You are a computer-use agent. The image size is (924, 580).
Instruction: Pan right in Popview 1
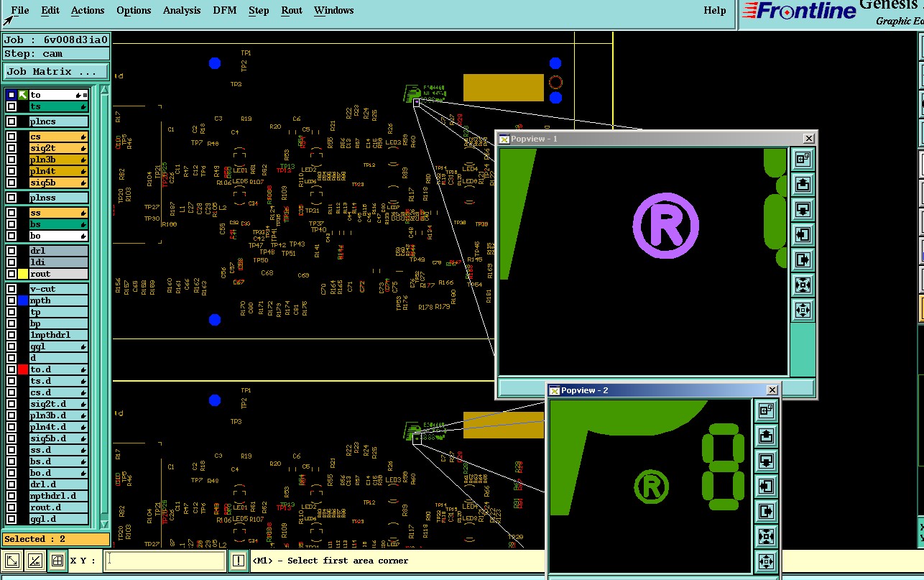803,260
